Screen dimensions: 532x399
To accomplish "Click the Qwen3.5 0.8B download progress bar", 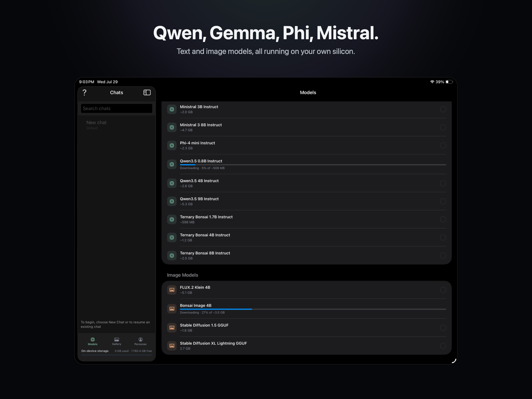I will coord(313,165).
